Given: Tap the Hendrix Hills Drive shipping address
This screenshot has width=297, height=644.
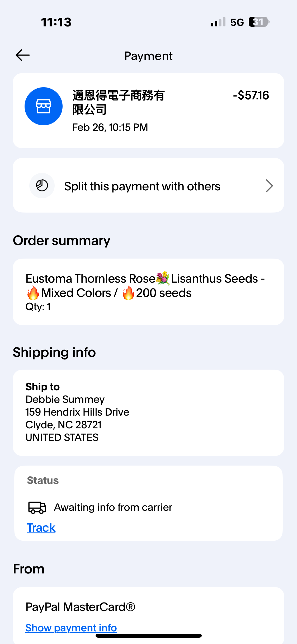Looking at the screenshot, I should point(77,412).
